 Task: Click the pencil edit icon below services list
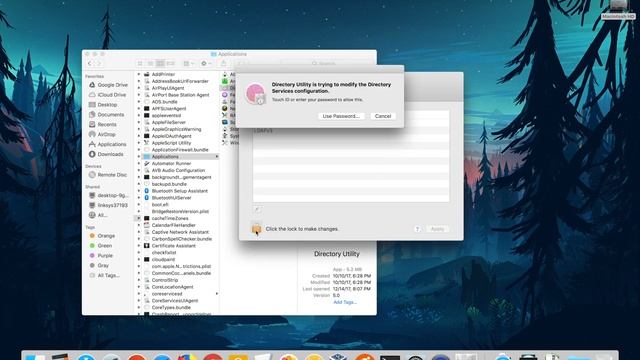coord(257,209)
